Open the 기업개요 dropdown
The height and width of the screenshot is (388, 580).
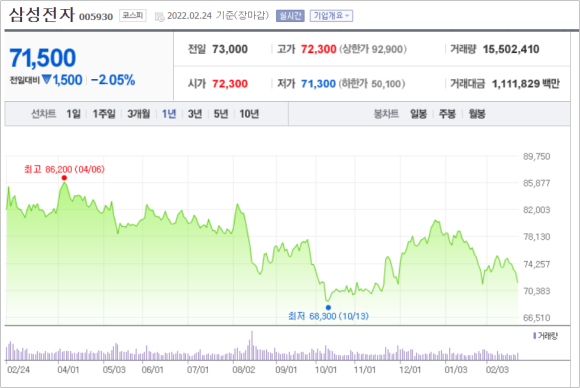pyautogui.click(x=331, y=16)
